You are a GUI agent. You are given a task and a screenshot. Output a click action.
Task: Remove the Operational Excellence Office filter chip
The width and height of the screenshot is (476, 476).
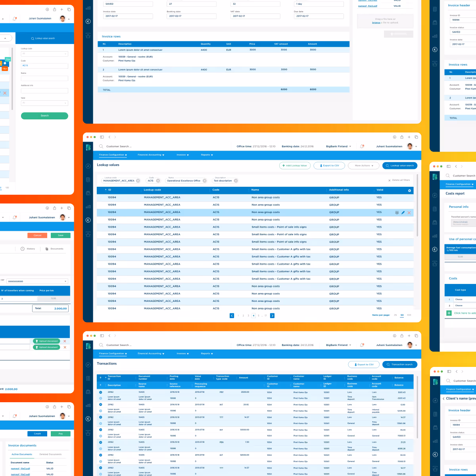(205, 180)
